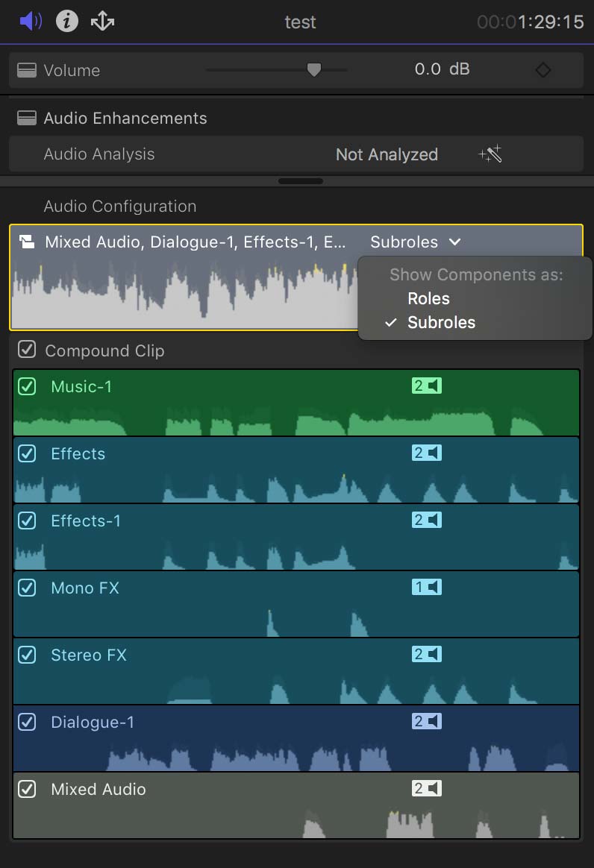Open the Subroles pop-up menu
The image size is (594, 868).
pyautogui.click(x=415, y=242)
